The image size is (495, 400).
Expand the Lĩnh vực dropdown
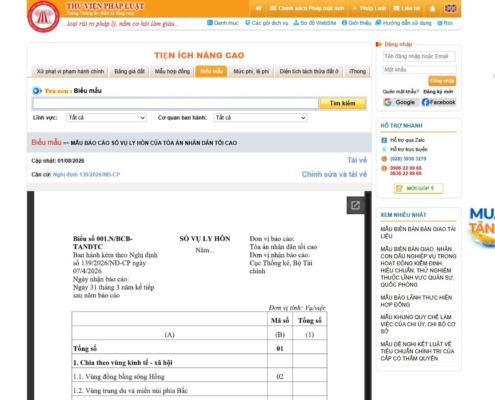click(x=106, y=118)
